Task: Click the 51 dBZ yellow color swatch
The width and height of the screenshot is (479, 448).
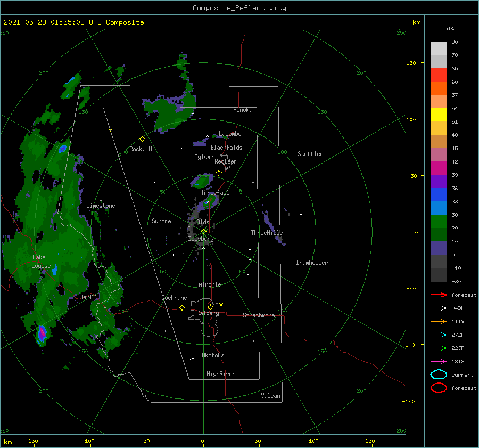Action: click(439, 115)
